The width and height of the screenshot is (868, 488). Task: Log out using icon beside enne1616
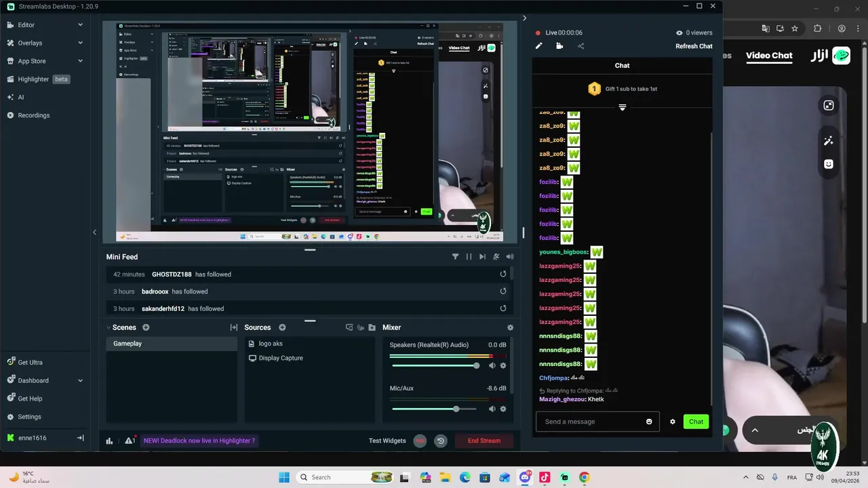click(80, 438)
